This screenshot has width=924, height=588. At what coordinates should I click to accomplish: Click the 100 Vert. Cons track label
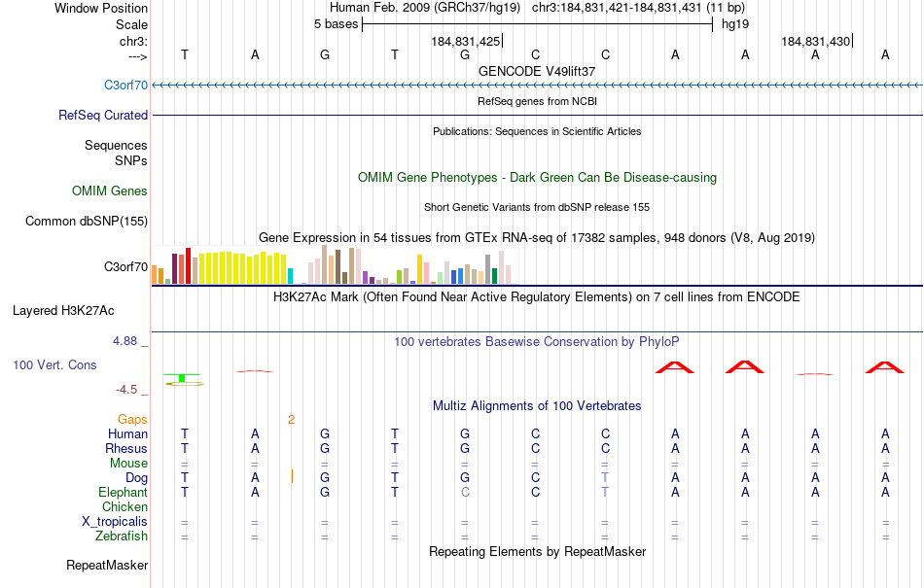click(54, 364)
